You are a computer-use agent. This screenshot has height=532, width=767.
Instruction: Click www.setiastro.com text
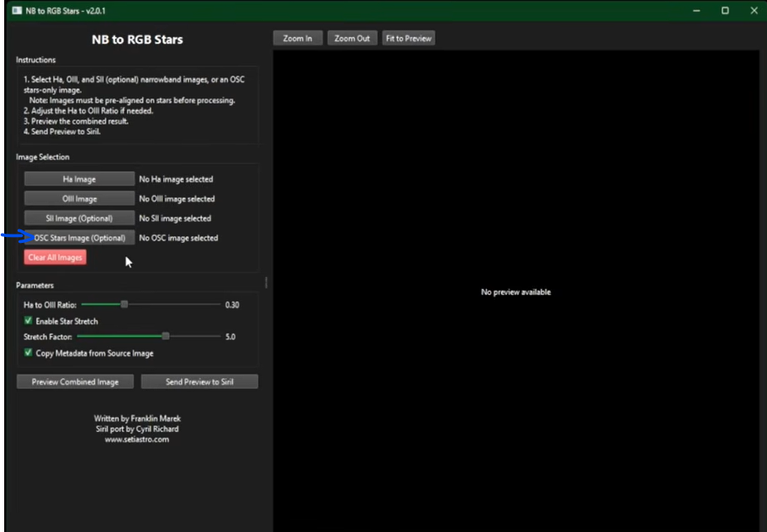137,439
